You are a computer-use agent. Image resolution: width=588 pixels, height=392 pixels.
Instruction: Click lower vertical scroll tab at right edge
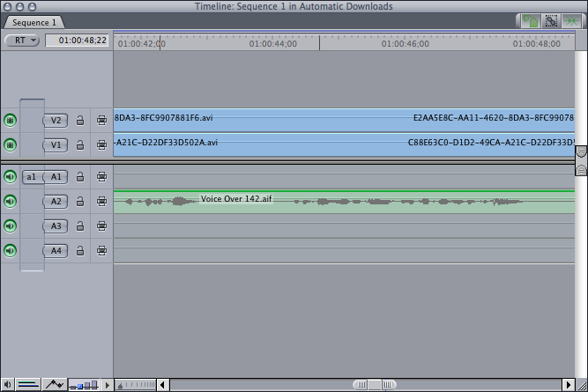pyautogui.click(x=581, y=170)
